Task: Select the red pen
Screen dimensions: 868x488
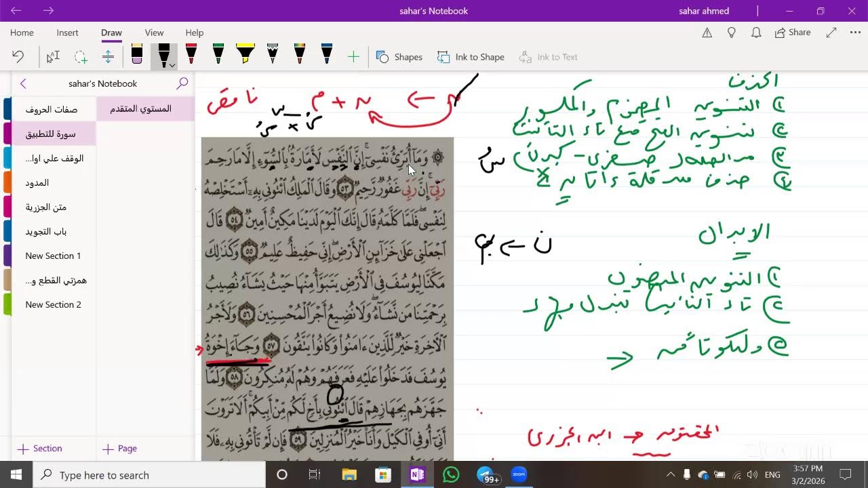Action: [x=191, y=55]
